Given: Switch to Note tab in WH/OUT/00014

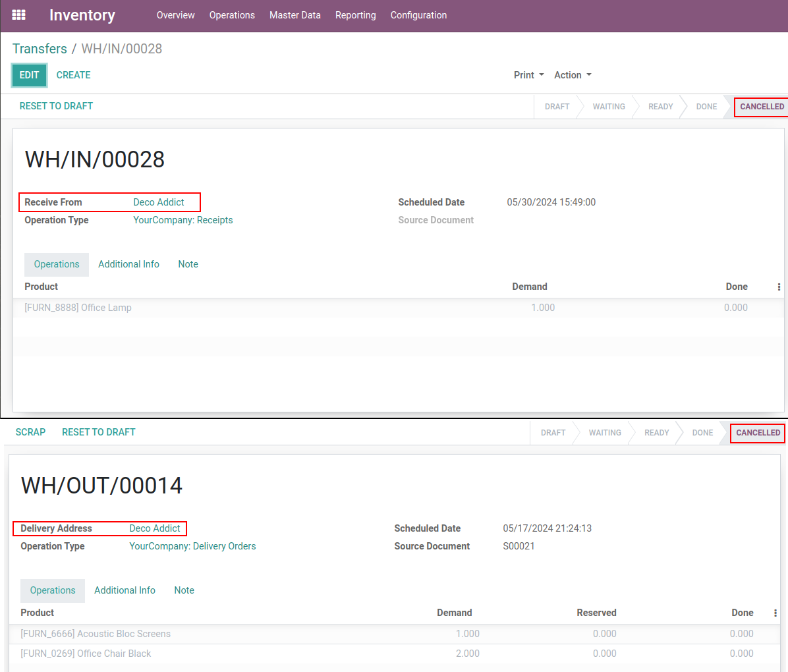Looking at the screenshot, I should point(184,590).
